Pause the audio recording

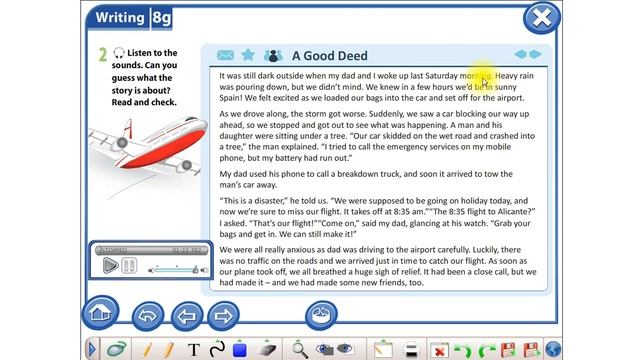tap(129, 265)
